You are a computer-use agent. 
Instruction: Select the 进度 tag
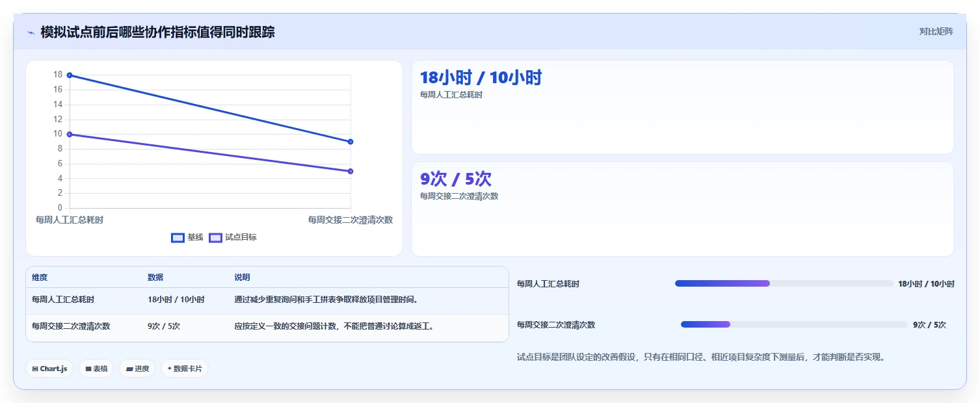137,369
